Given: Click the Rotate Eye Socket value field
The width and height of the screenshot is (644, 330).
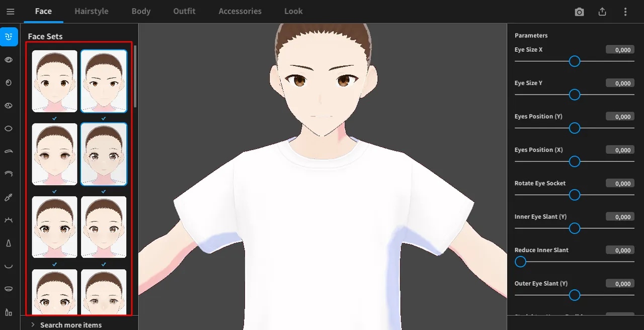Looking at the screenshot, I should pos(620,183).
